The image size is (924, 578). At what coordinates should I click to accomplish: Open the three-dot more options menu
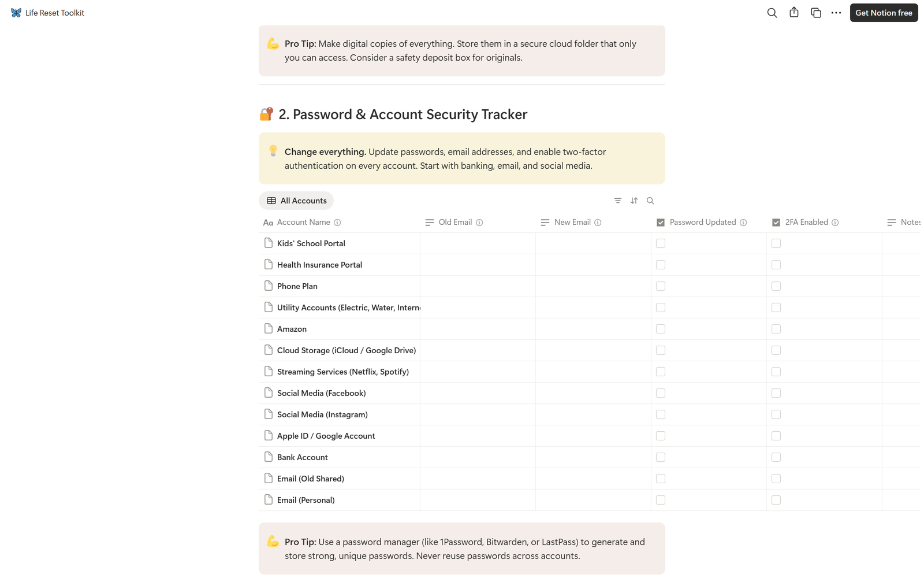click(x=836, y=13)
